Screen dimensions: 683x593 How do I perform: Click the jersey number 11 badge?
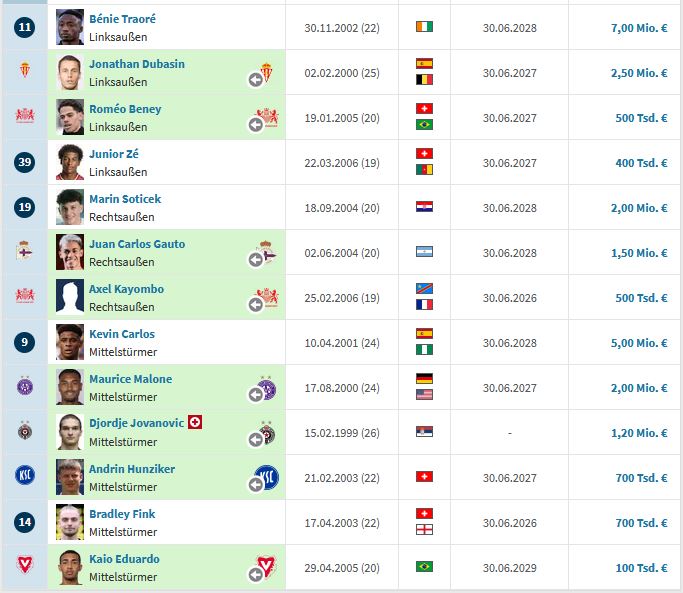pyautogui.click(x=25, y=27)
